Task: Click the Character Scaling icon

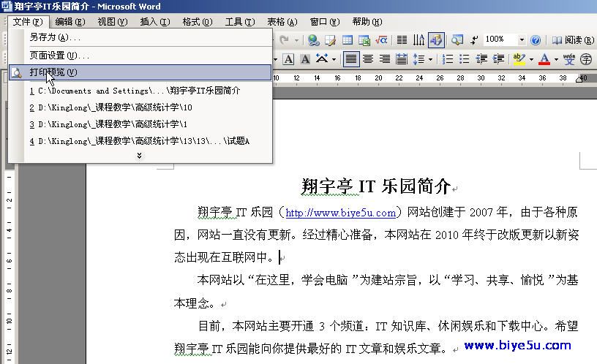Action: [x=322, y=59]
